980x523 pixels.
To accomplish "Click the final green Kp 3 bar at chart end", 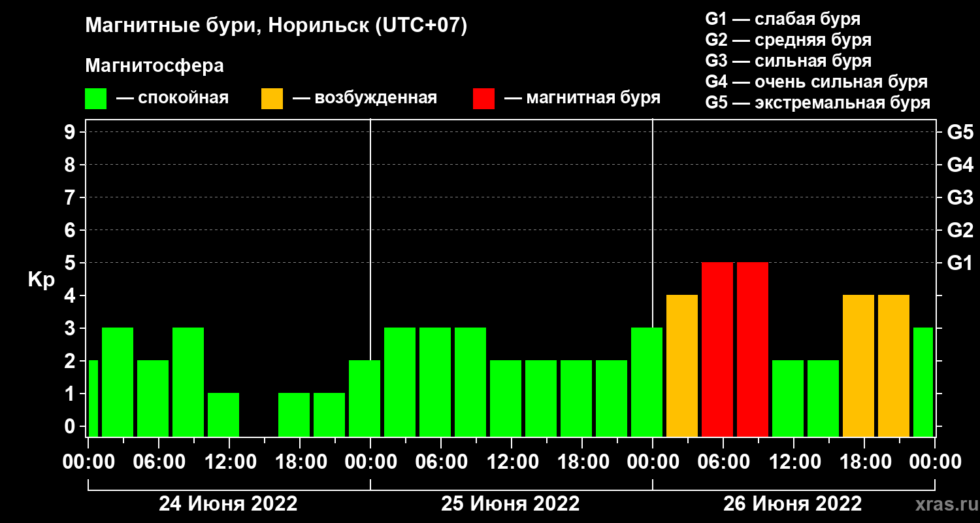I will click(923, 382).
